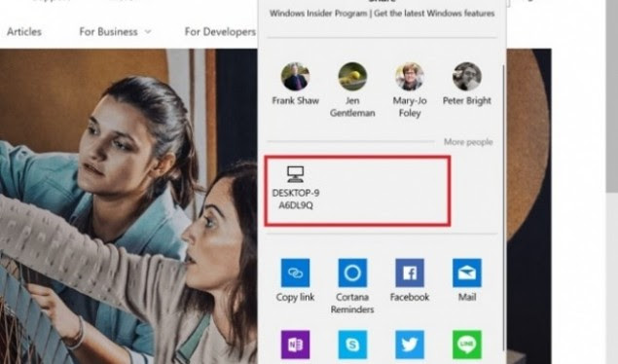Choose Mary-Jo Foley's contact avatar
The image size is (618, 364).
point(410,77)
